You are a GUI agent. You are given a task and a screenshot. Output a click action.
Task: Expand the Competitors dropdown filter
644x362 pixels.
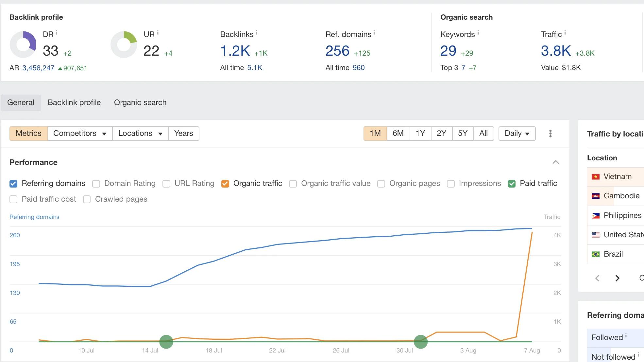80,133
